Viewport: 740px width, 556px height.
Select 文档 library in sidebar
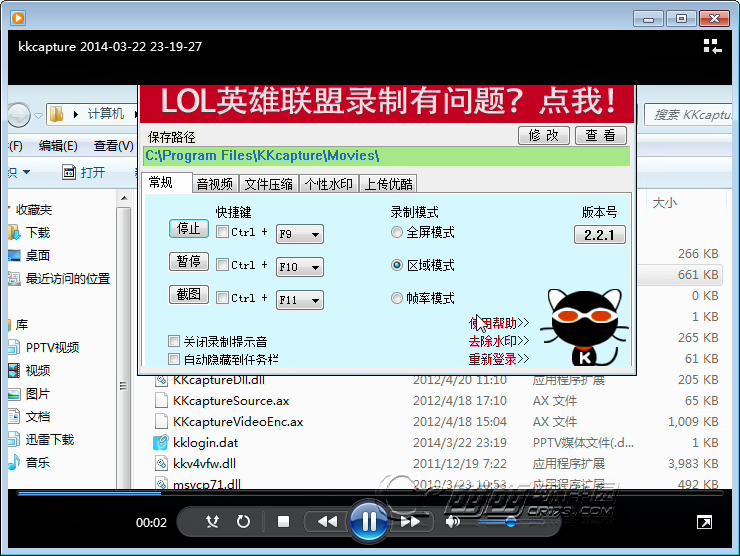click(x=38, y=417)
